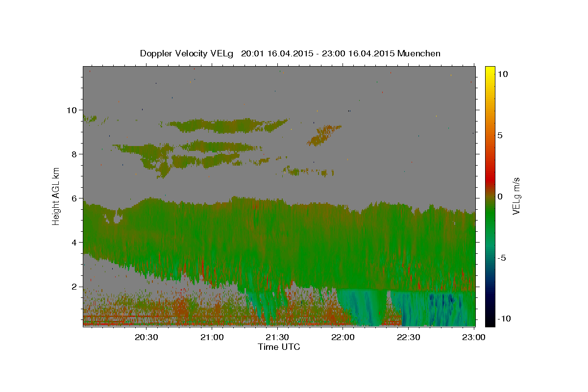Click the colorbar tick value '0'
This screenshot has width=588, height=392.
click(x=500, y=196)
